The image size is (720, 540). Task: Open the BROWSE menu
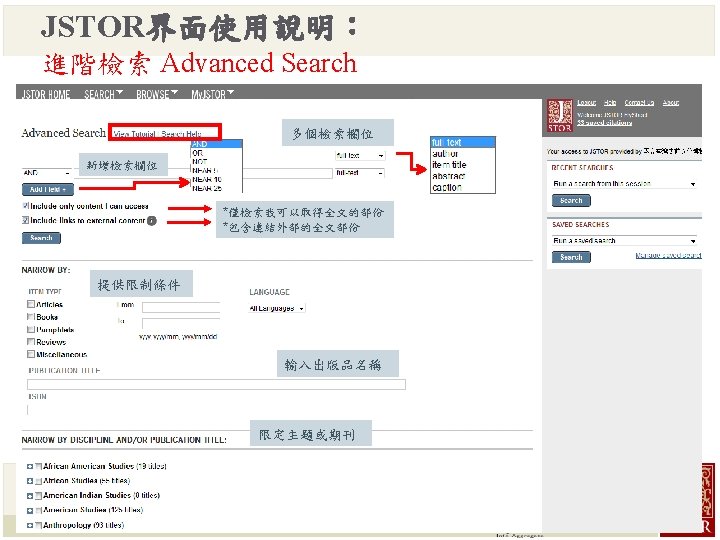157,95
